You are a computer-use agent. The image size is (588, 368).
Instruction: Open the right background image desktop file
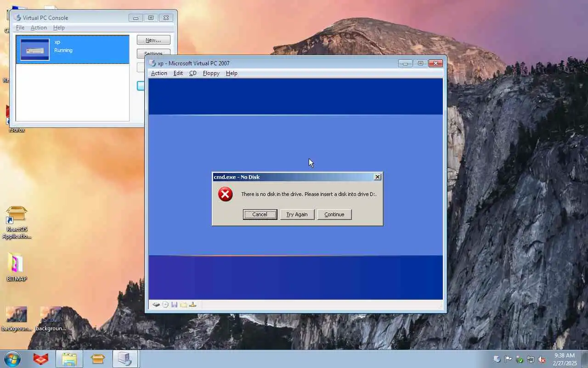(x=51, y=318)
